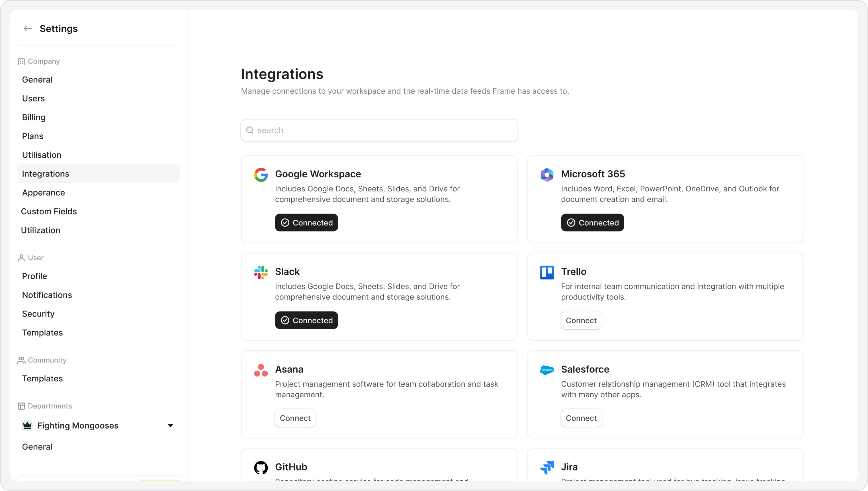Click the Google Workspace logo icon

[x=261, y=175]
